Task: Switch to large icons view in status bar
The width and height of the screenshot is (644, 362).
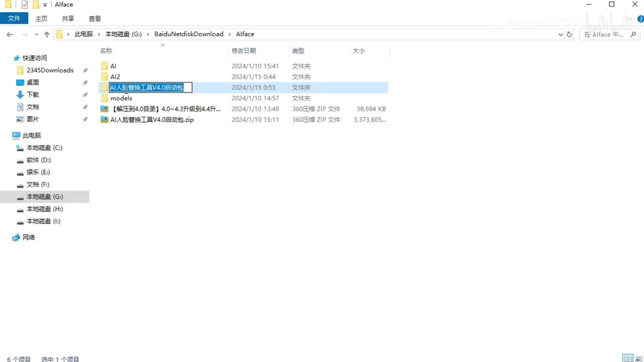Action: point(638,358)
